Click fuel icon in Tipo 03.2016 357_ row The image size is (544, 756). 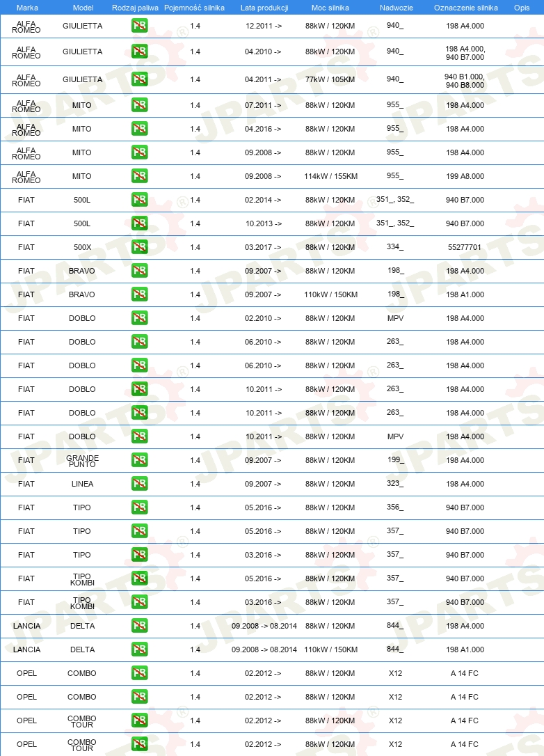pyautogui.click(x=139, y=554)
